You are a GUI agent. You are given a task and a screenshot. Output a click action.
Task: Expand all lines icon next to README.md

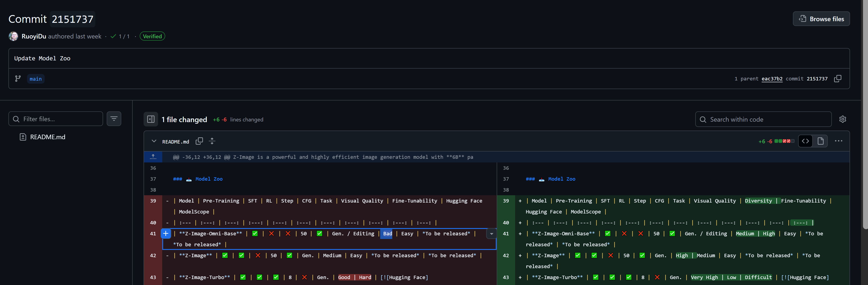(212, 141)
